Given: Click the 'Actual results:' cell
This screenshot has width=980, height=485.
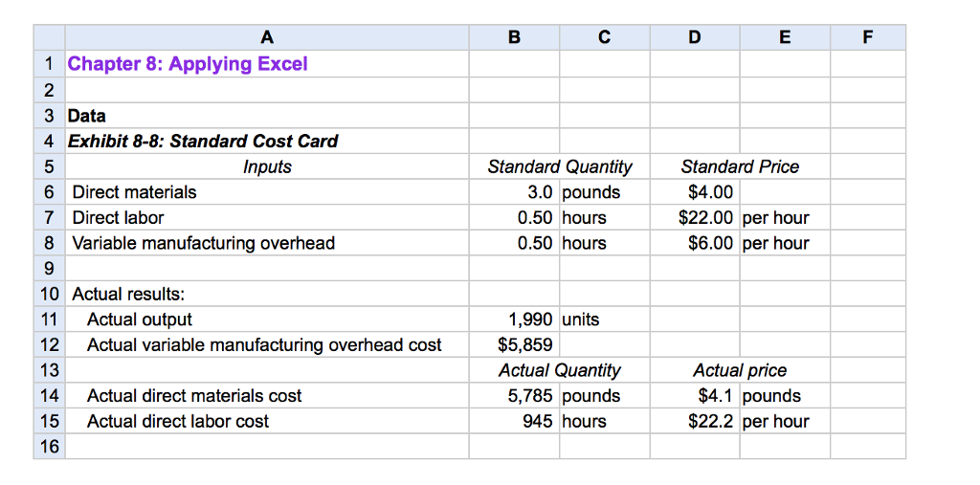Looking at the screenshot, I should [267, 294].
